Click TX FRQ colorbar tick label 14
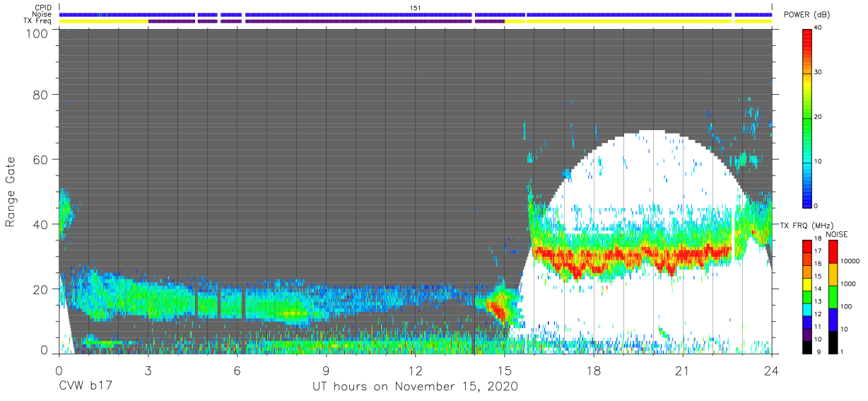 tap(819, 289)
